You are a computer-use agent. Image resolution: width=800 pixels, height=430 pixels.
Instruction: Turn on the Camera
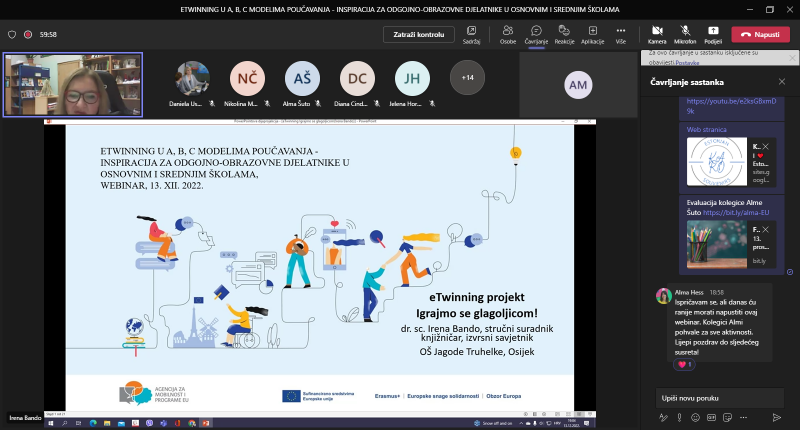coord(657,33)
